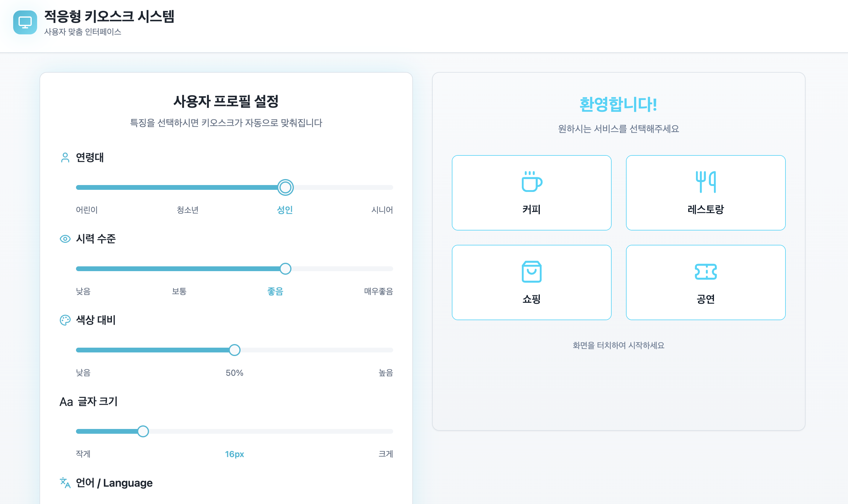Select the 시니어 label on the age slider
Screen dimensions: 848x504
tap(383, 210)
